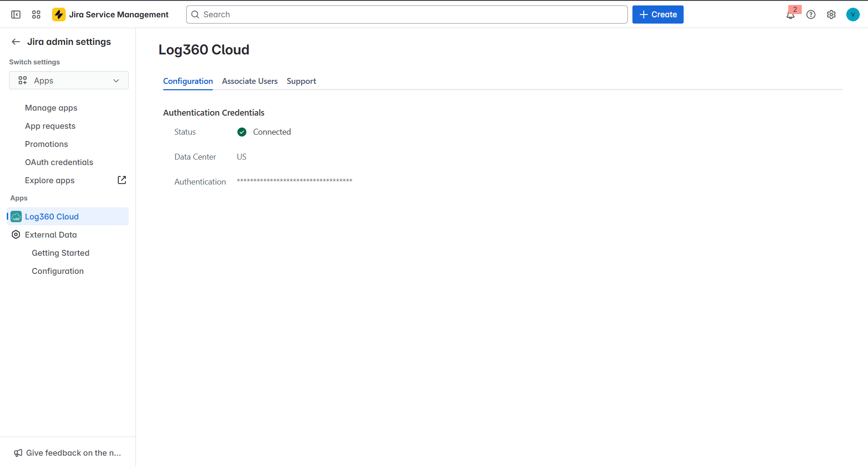The height and width of the screenshot is (467, 868).
Task: Open Explore apps in a new tab
Action: coord(121,180)
